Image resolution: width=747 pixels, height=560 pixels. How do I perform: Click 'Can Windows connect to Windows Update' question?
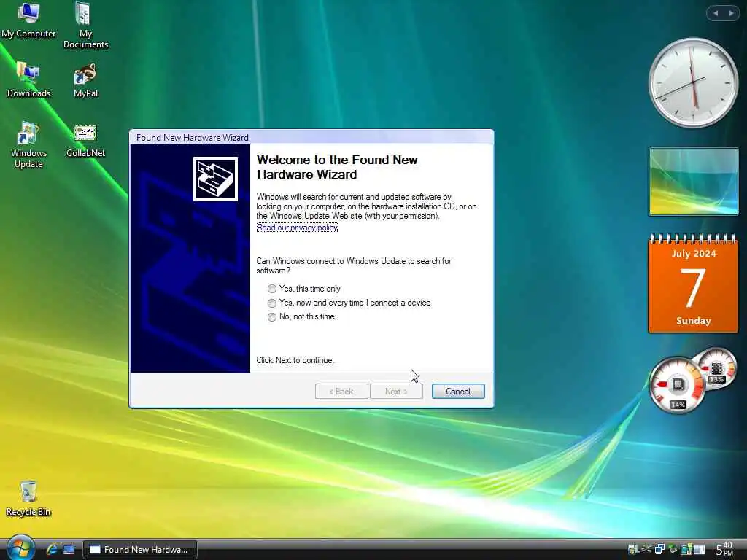(354, 265)
